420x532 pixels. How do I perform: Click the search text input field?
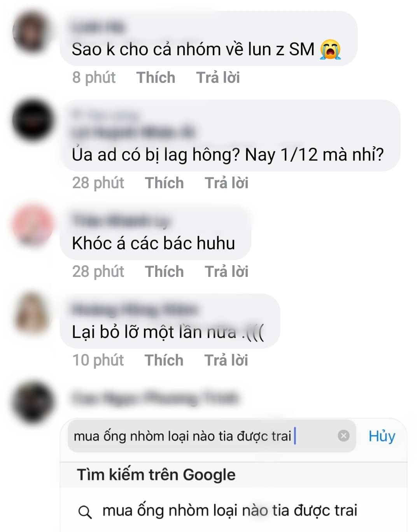click(212, 436)
